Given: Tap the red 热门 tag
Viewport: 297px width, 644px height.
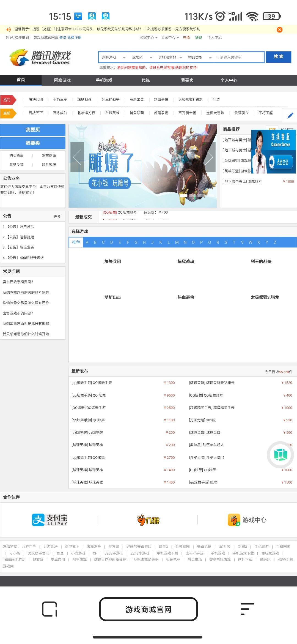Looking at the screenshot, I should coord(8,100).
